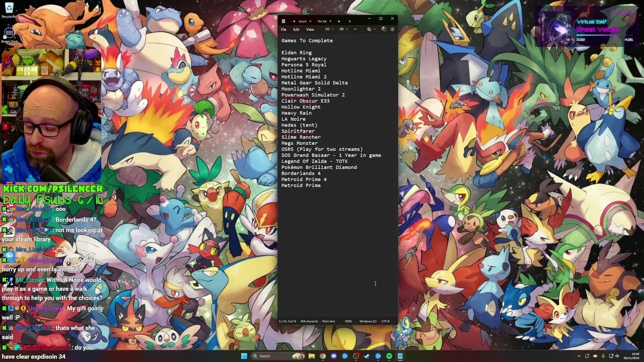The width and height of the screenshot is (644, 362).
Task: Open the Edit menu in Notepad
Action: (x=296, y=29)
